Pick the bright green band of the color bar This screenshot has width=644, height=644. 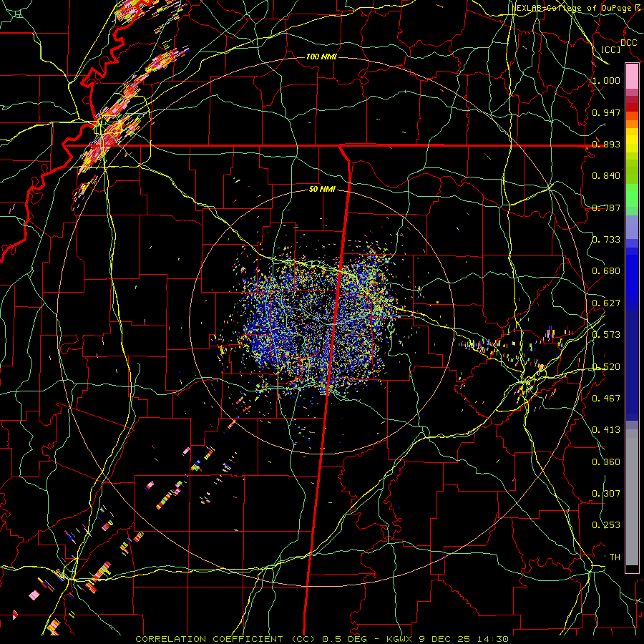click(x=632, y=195)
